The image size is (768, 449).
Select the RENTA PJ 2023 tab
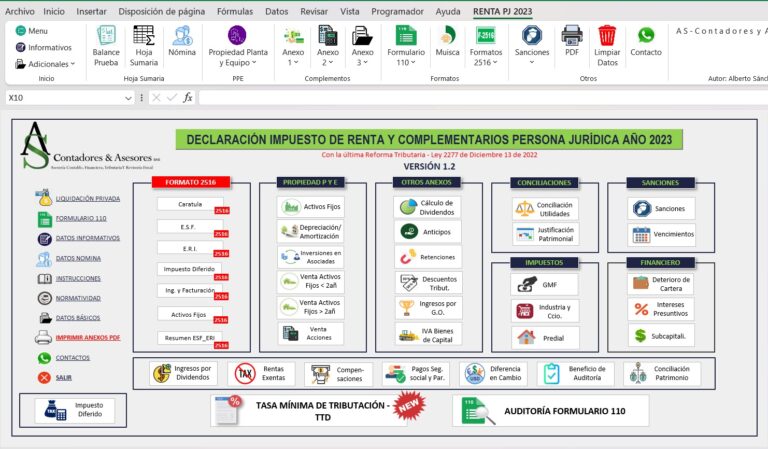pos(502,11)
